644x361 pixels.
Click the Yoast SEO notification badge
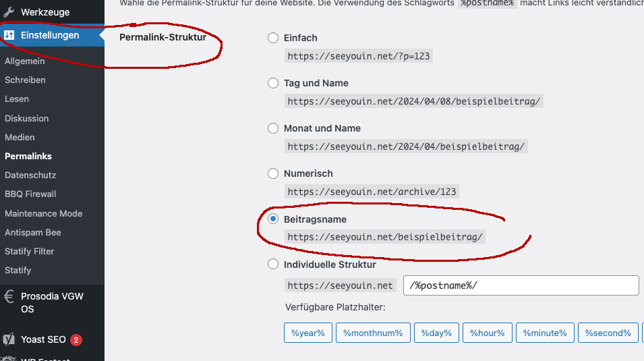76,340
